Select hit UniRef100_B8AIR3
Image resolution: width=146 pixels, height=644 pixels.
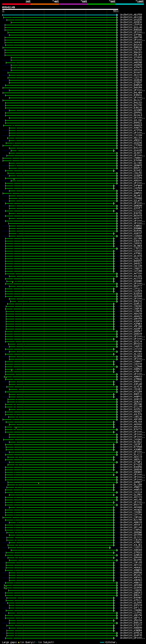pos(131,53)
